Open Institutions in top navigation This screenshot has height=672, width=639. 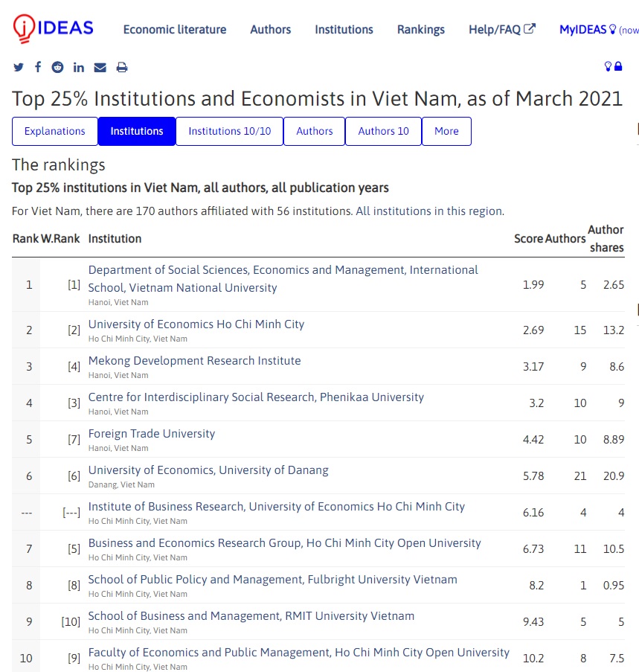click(x=344, y=30)
